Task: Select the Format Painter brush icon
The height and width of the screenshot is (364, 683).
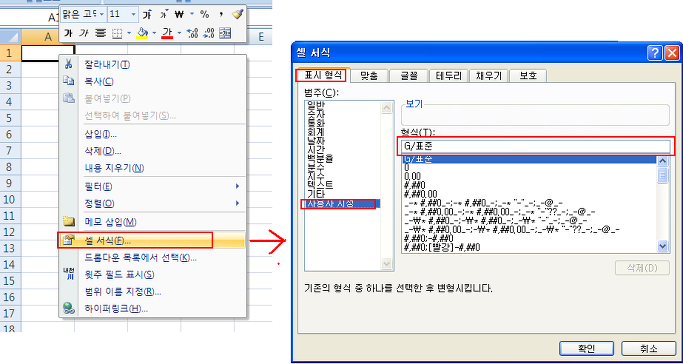Action: point(237,14)
